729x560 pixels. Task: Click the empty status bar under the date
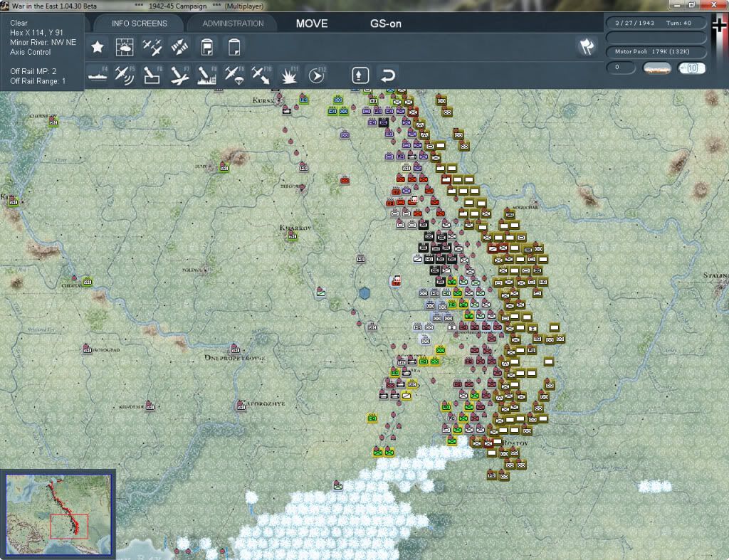tap(656, 37)
